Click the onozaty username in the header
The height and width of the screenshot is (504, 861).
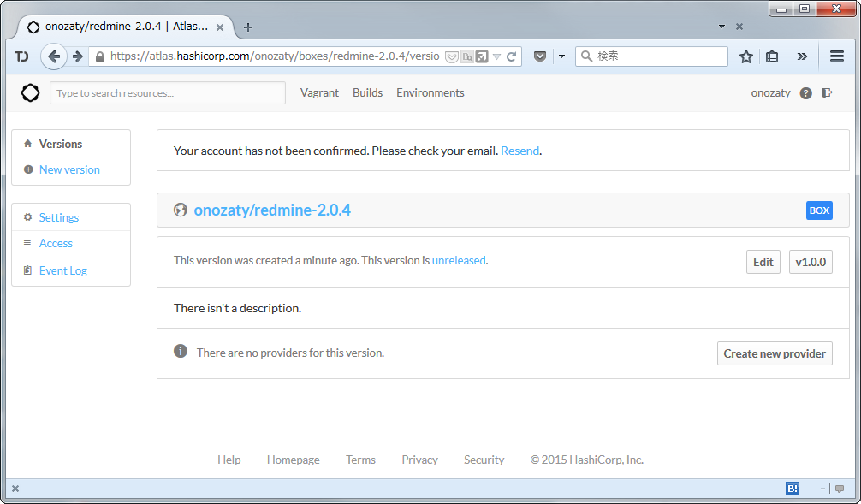click(770, 92)
